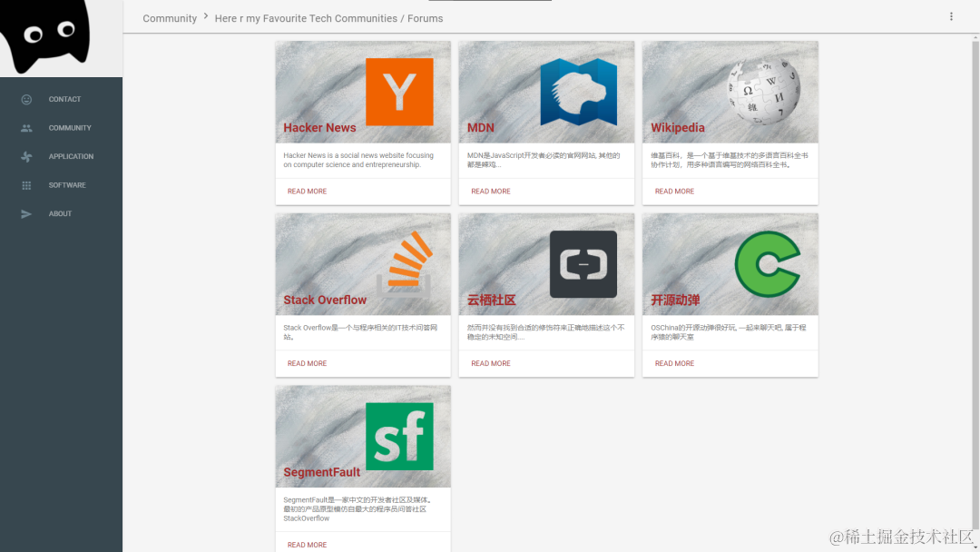Image resolution: width=980 pixels, height=552 pixels.
Task: Click the black cat logo
Action: (45, 35)
